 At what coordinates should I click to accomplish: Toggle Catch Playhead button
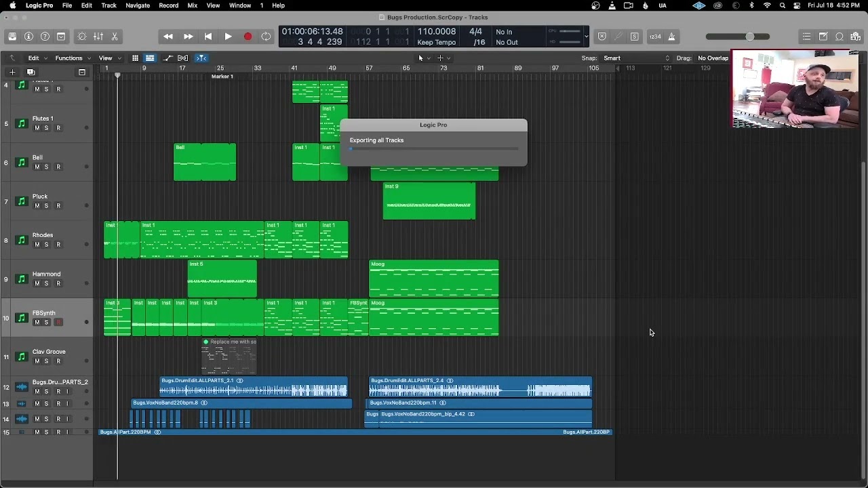click(x=201, y=58)
